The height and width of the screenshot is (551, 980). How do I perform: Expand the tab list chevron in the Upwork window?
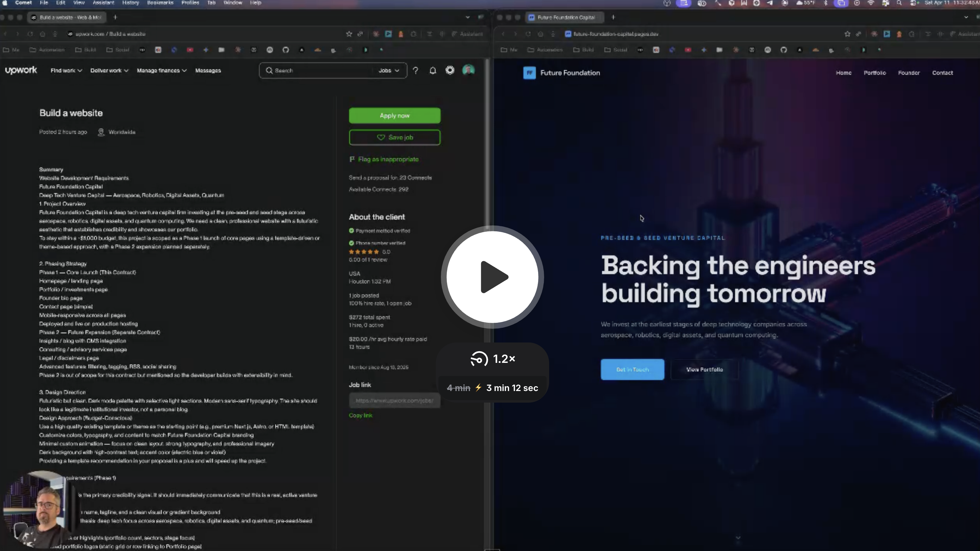[x=467, y=17]
